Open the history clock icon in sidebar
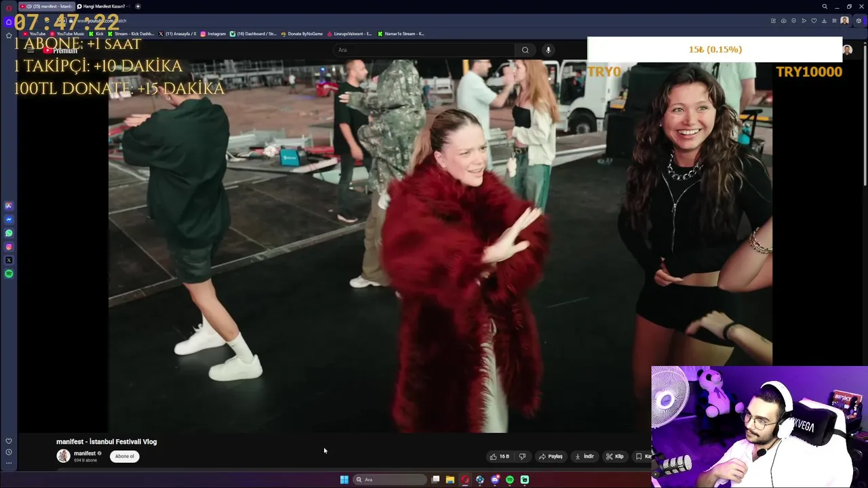The height and width of the screenshot is (488, 868). (x=9, y=452)
